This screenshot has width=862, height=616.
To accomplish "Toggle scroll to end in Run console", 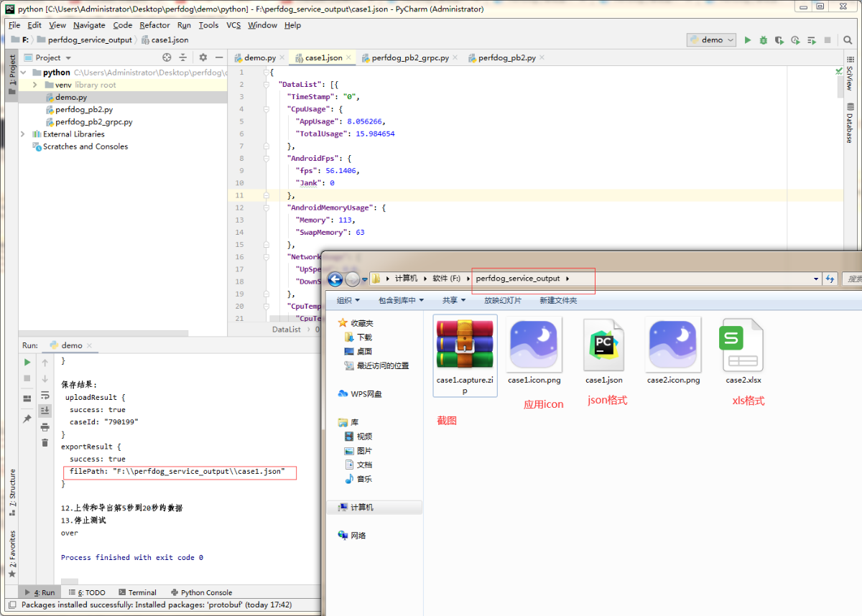I will [45, 411].
